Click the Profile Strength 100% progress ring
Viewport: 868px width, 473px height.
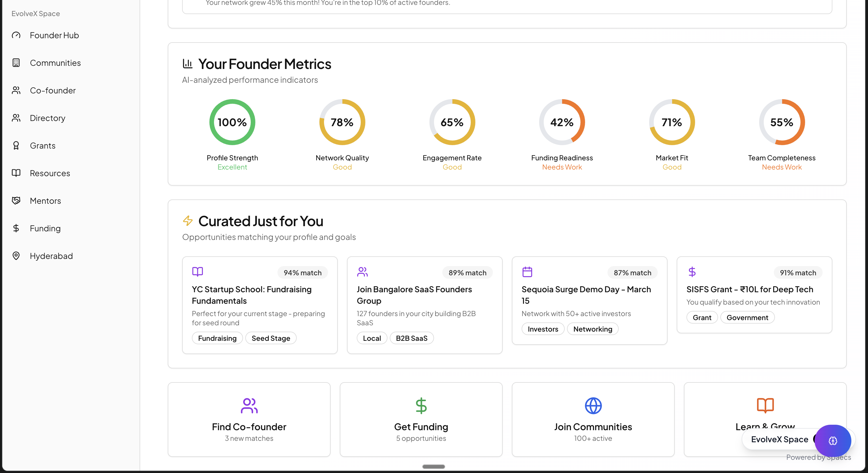pos(232,122)
